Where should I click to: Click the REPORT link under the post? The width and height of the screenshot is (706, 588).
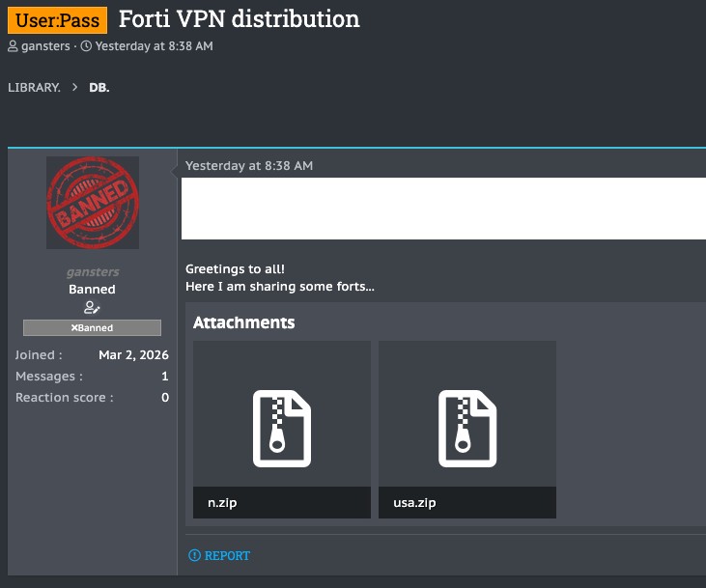point(227,555)
